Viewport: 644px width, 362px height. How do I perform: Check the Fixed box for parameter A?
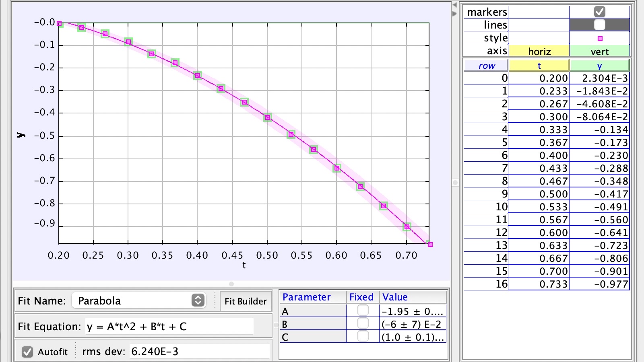363,311
